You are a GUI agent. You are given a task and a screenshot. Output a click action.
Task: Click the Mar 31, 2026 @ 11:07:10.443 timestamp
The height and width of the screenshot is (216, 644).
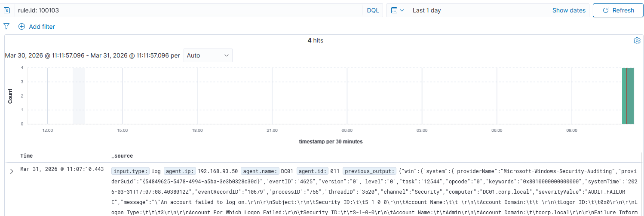62,169
